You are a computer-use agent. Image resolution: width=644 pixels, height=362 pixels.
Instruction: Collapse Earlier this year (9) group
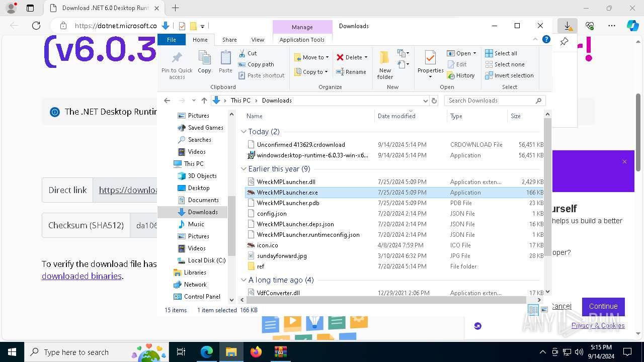tap(244, 169)
